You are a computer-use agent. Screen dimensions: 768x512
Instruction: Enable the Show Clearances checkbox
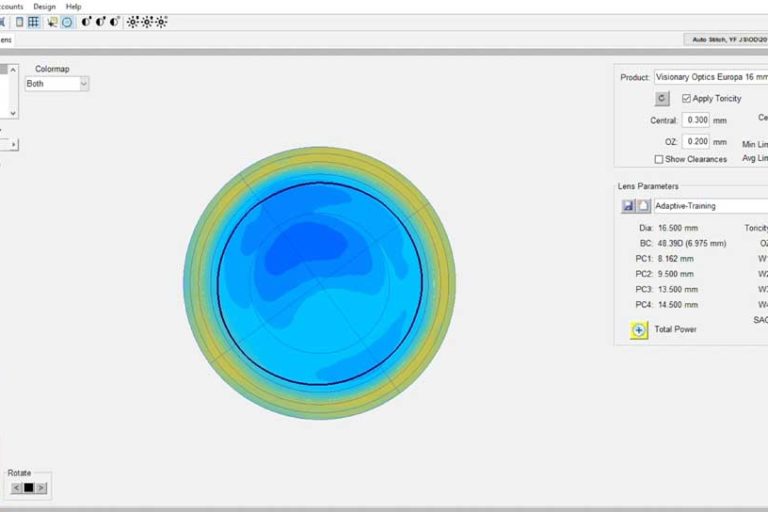[659, 159]
